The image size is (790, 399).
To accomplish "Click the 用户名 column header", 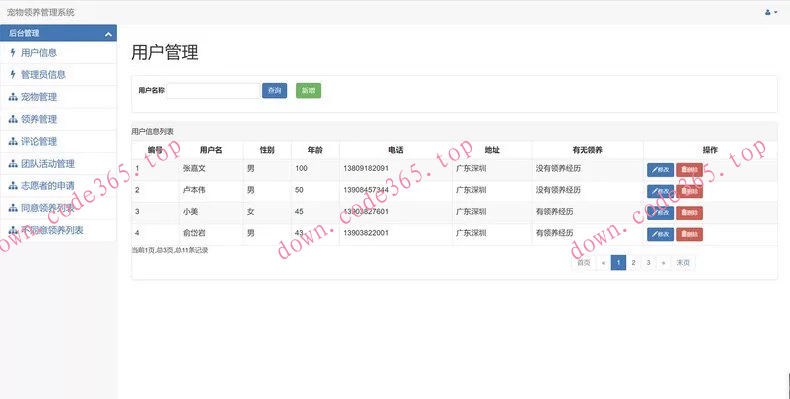I will click(211, 150).
